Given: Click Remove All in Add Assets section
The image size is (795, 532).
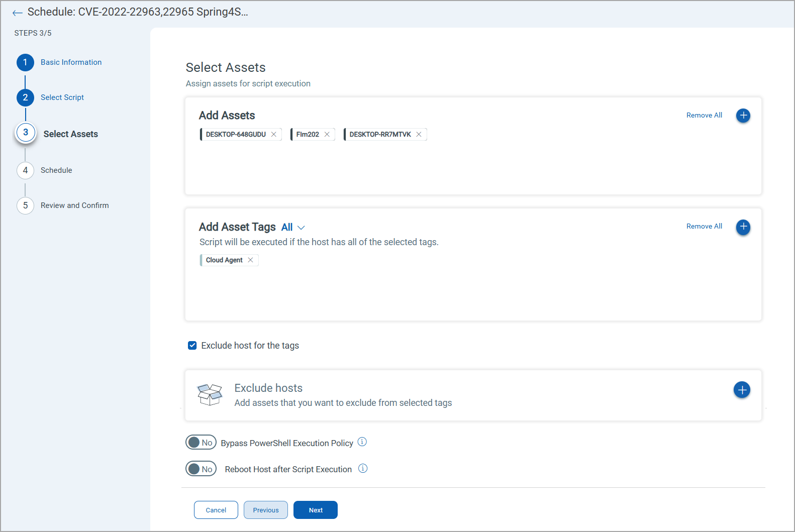Looking at the screenshot, I should pyautogui.click(x=704, y=116).
